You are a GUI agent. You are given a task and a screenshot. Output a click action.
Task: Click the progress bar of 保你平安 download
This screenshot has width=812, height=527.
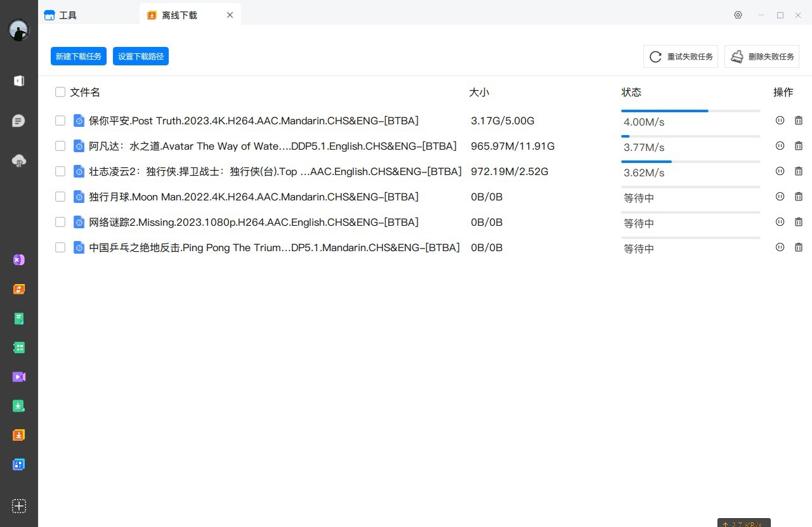pos(690,111)
